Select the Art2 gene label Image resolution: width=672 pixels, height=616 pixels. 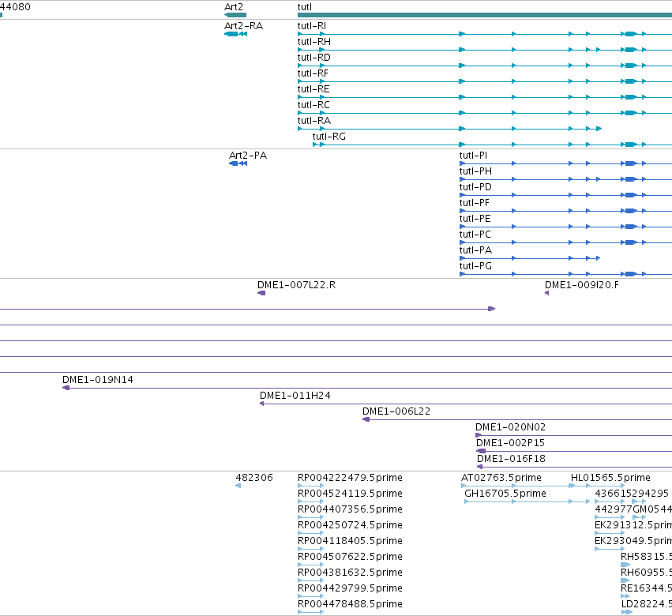234,7
